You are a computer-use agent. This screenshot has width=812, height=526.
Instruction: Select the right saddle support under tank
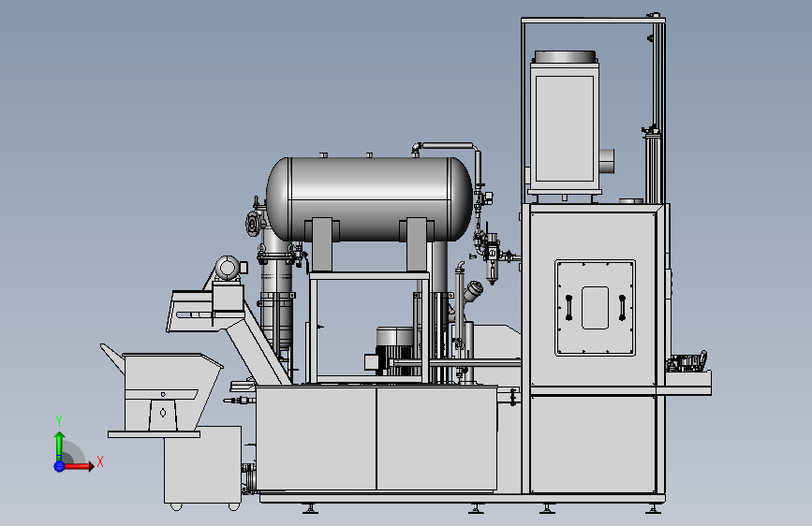417,245
